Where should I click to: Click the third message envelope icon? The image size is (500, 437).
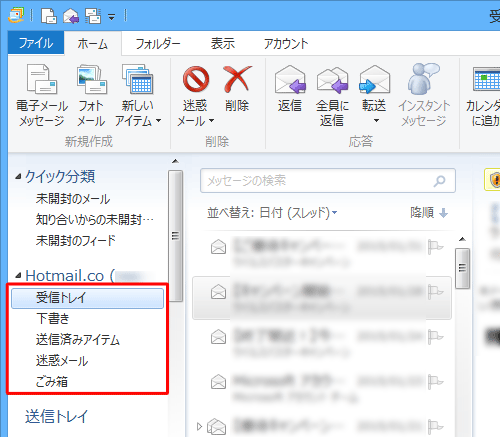[x=218, y=336]
